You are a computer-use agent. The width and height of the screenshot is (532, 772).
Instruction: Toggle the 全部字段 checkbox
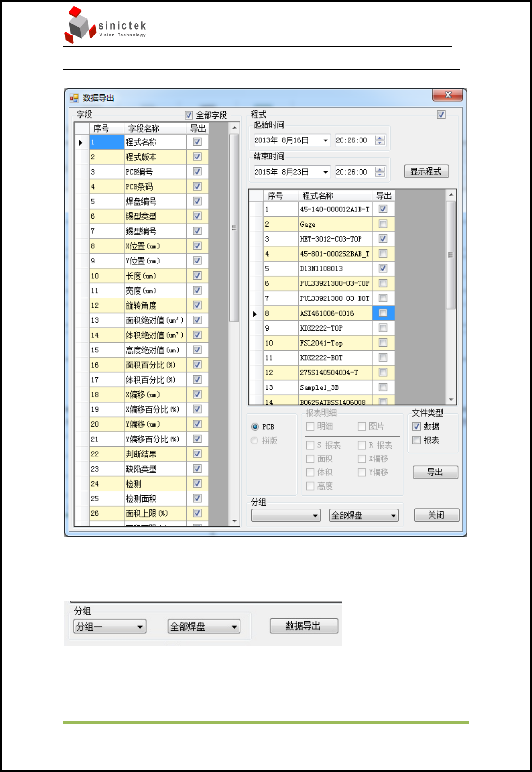point(189,115)
